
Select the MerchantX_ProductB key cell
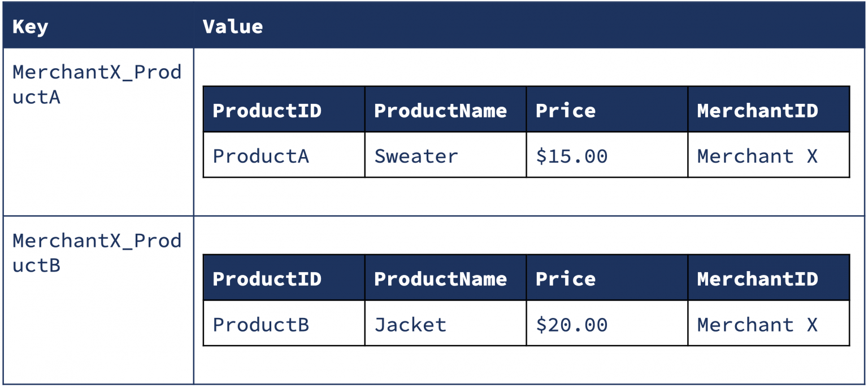pyautogui.click(x=98, y=300)
